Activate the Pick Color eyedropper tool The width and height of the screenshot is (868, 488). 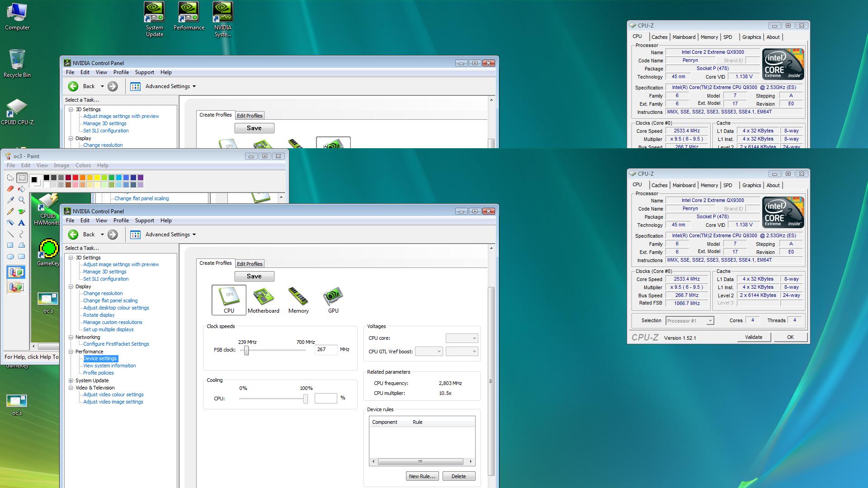coord(10,200)
